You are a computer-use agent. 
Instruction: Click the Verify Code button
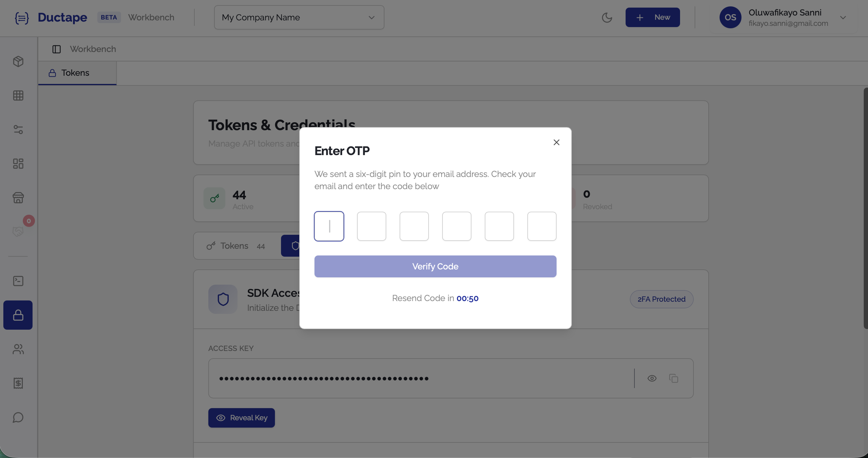[x=435, y=266]
